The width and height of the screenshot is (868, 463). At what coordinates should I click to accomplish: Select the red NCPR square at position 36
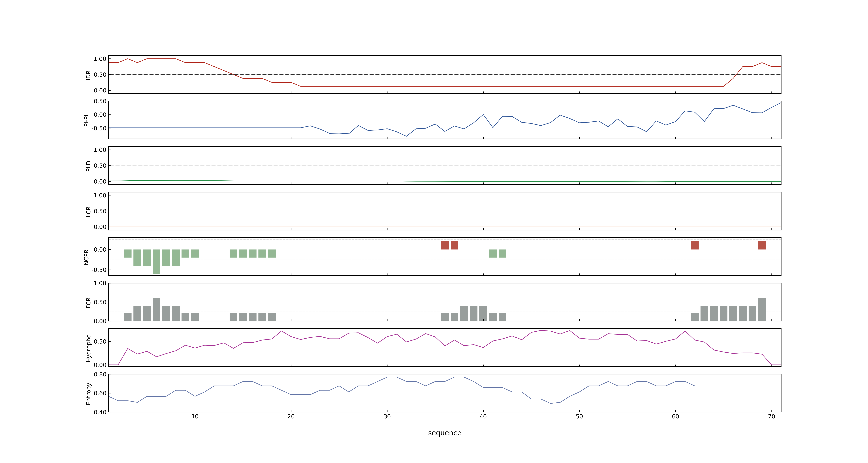click(445, 245)
